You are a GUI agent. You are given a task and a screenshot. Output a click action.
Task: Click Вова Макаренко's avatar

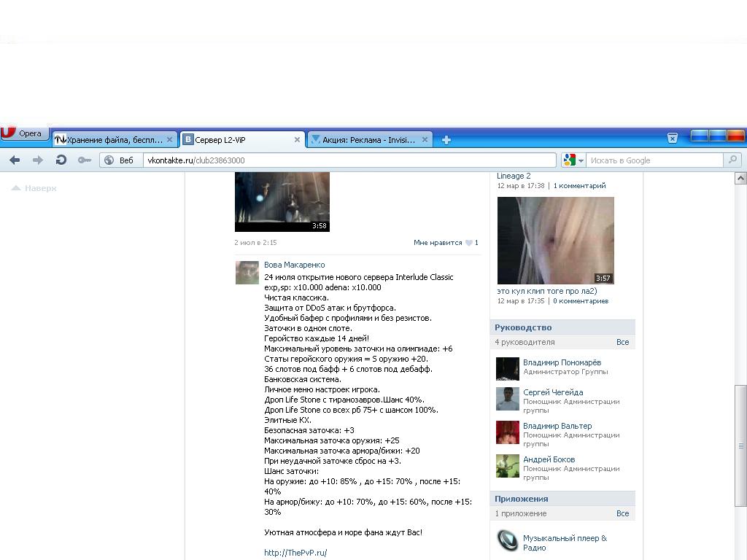tap(247, 273)
